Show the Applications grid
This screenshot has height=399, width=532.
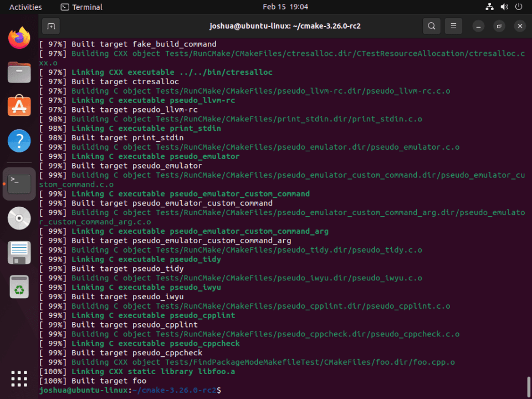pos(19,378)
